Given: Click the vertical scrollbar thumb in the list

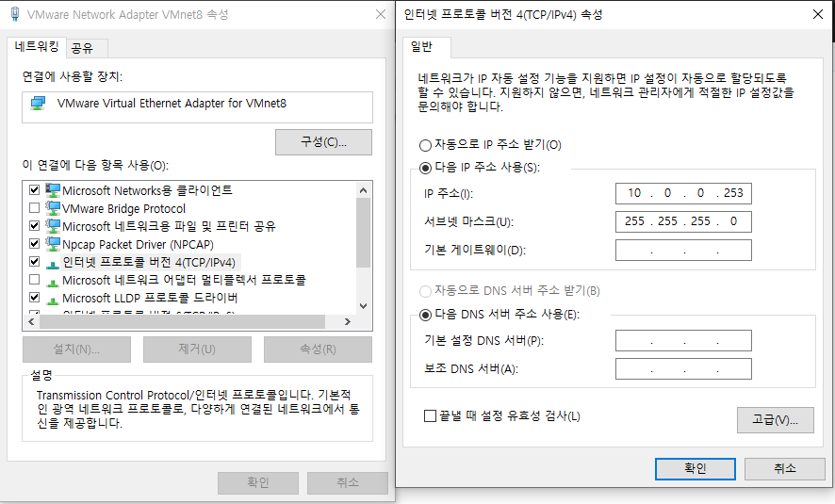Looking at the screenshot, I should click(x=363, y=233).
